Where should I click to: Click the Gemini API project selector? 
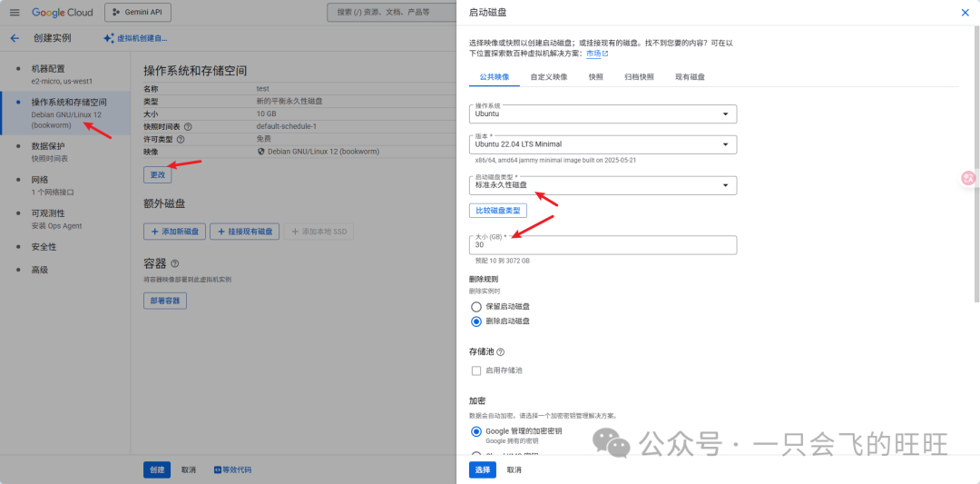pos(138,13)
